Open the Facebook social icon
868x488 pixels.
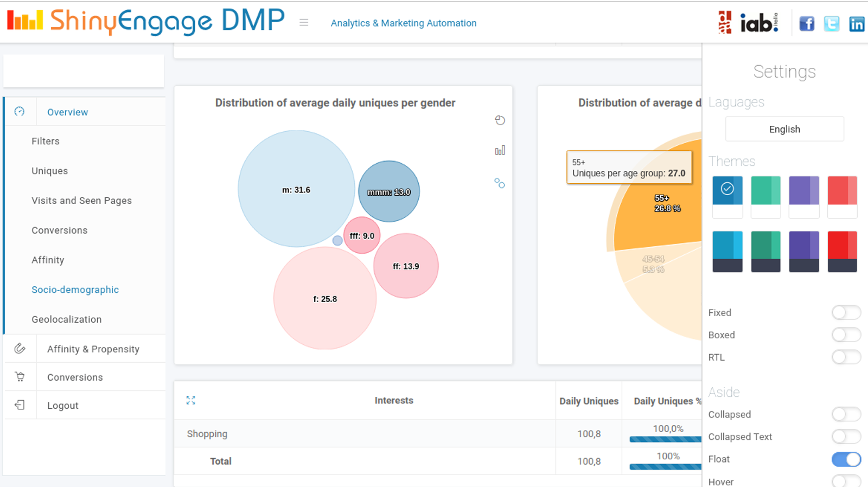click(x=807, y=24)
